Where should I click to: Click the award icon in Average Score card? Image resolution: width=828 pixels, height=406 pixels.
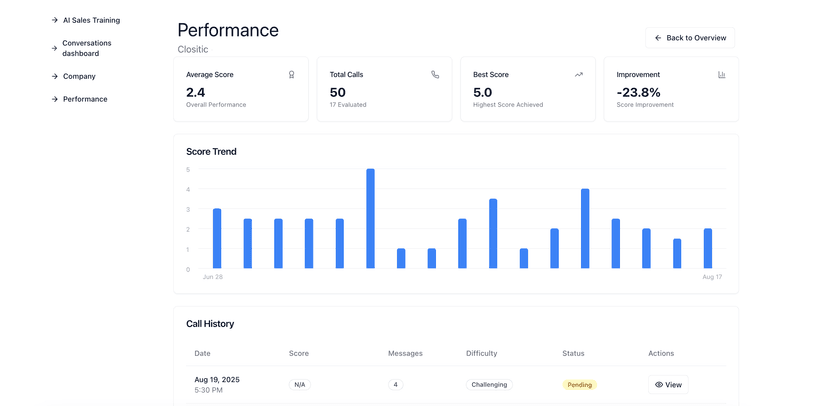pyautogui.click(x=292, y=75)
